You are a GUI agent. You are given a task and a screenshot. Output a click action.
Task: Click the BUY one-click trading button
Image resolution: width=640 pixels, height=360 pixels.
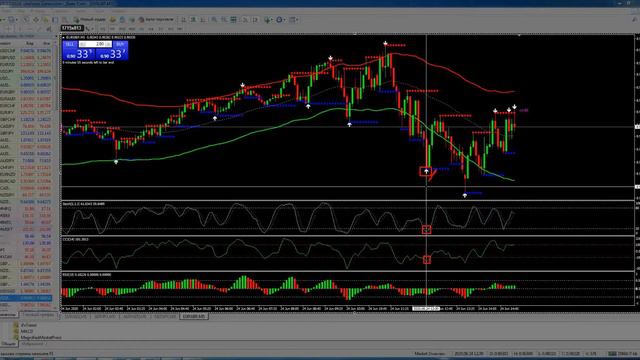tap(120, 44)
